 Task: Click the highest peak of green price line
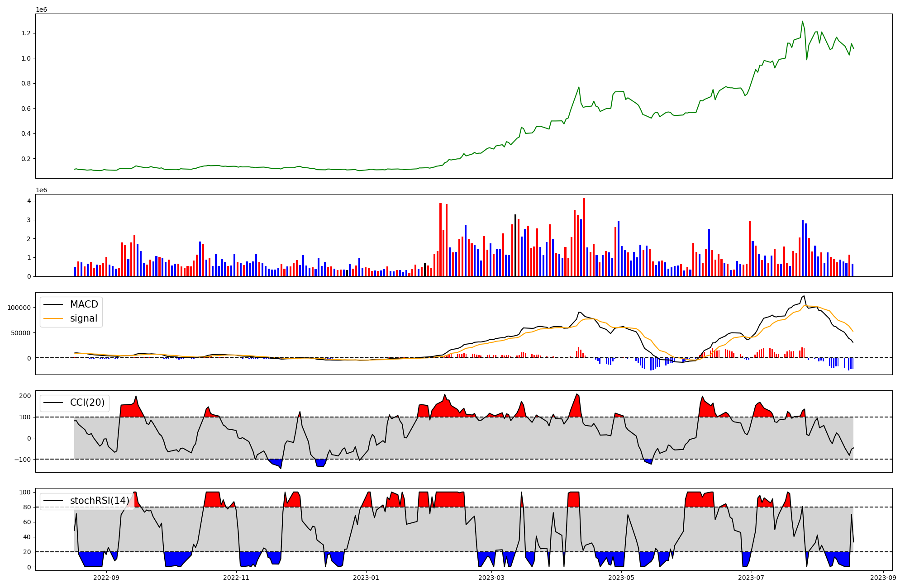click(802, 21)
